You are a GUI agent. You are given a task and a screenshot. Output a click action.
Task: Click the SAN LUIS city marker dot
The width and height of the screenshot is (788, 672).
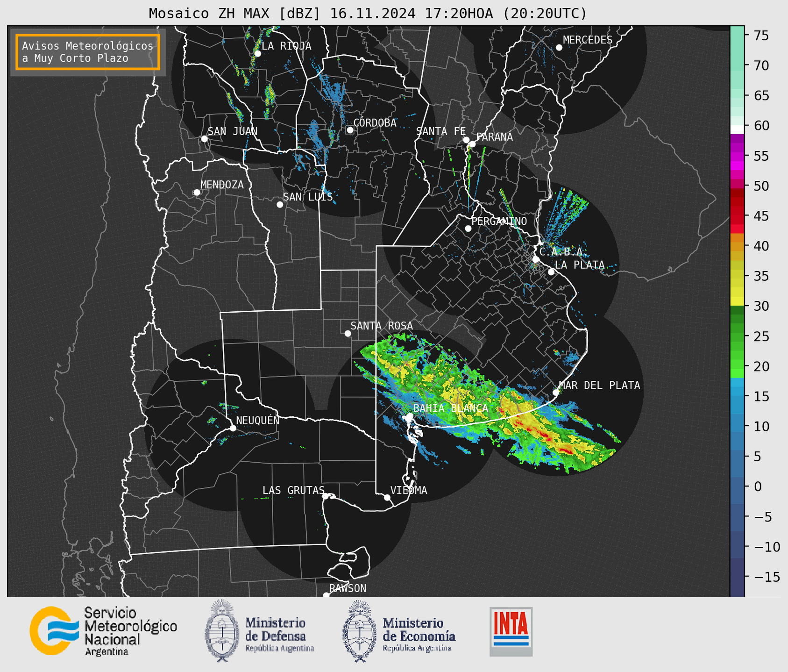pos(280,205)
